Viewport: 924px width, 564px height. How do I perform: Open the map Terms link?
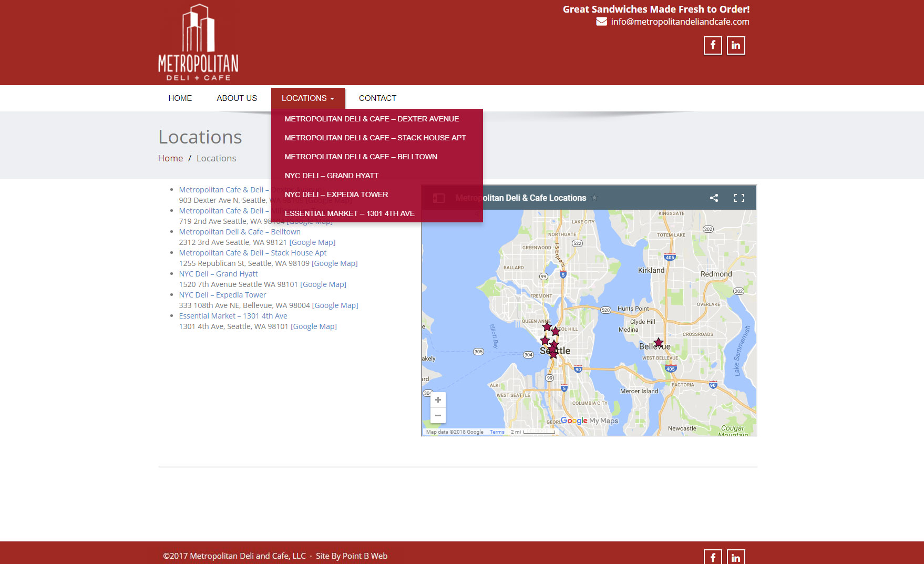pyautogui.click(x=497, y=432)
